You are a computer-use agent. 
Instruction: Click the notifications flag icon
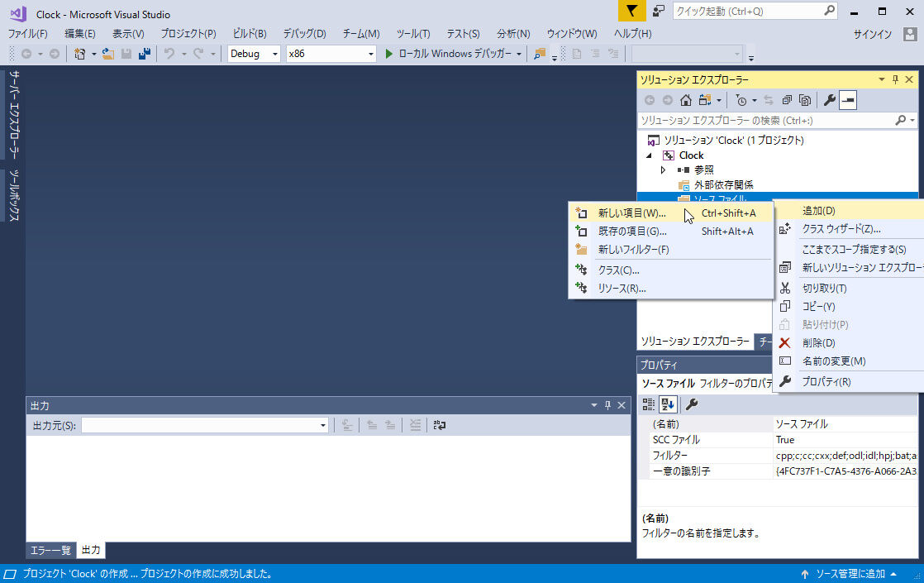pyautogui.click(x=631, y=12)
